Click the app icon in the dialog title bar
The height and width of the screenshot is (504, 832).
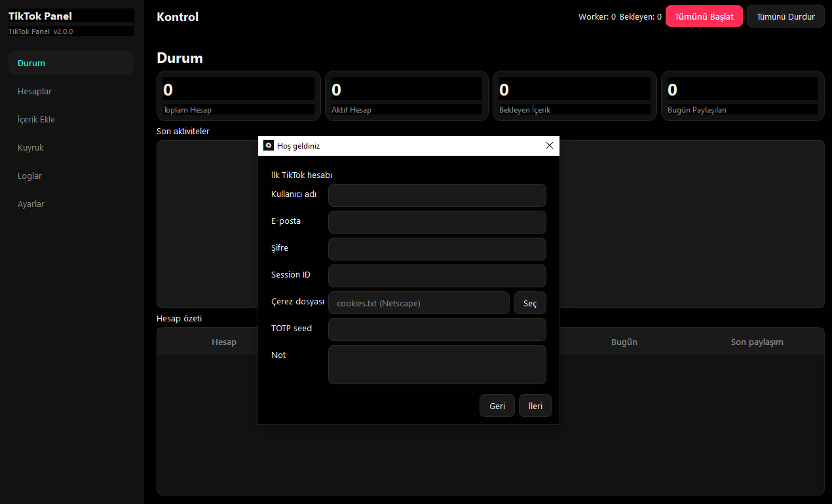pyautogui.click(x=269, y=145)
